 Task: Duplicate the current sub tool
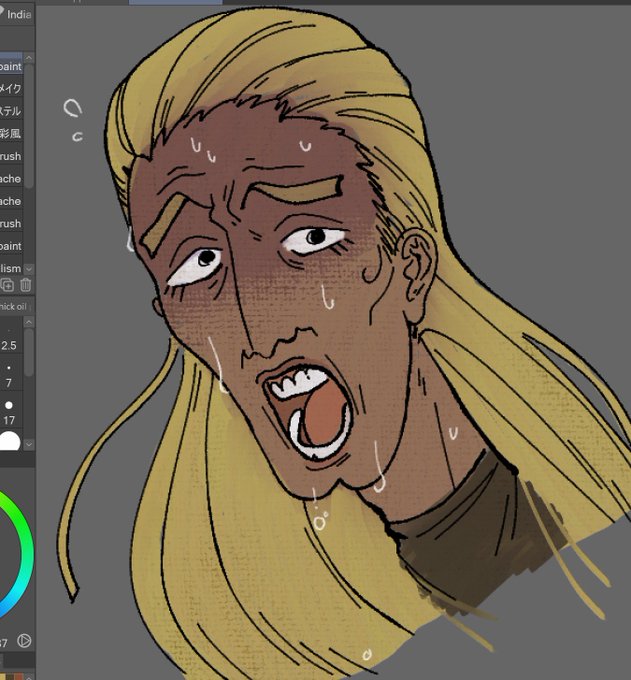coord(7,285)
